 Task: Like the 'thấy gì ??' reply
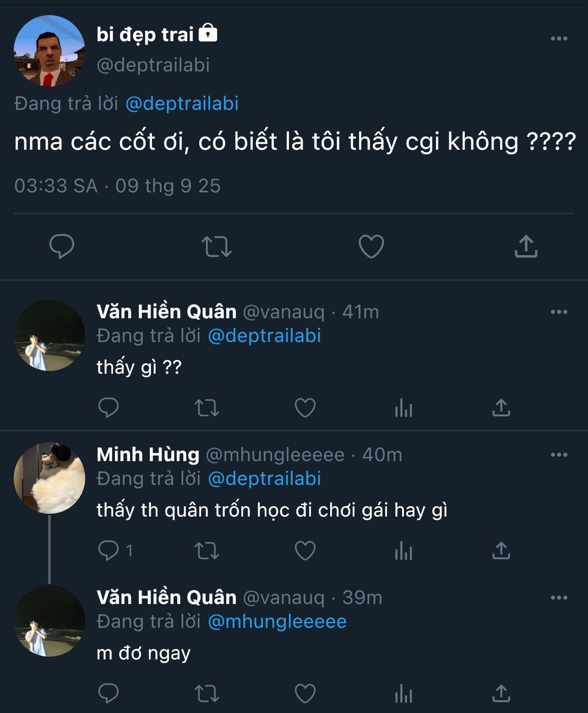tap(305, 408)
